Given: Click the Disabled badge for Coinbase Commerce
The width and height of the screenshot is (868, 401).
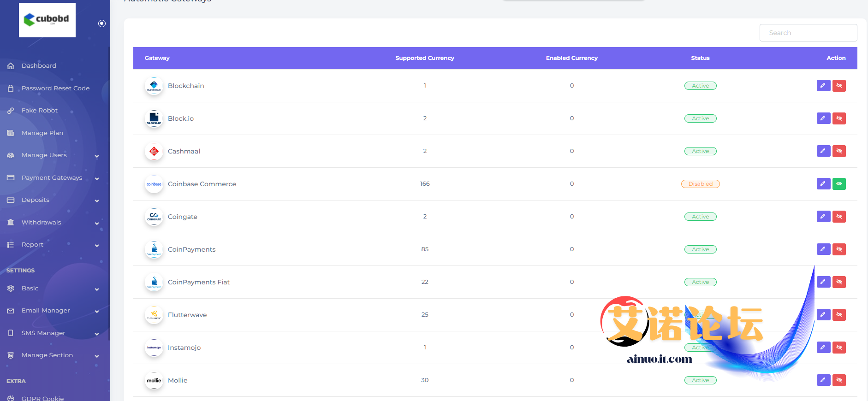Looking at the screenshot, I should (x=700, y=184).
